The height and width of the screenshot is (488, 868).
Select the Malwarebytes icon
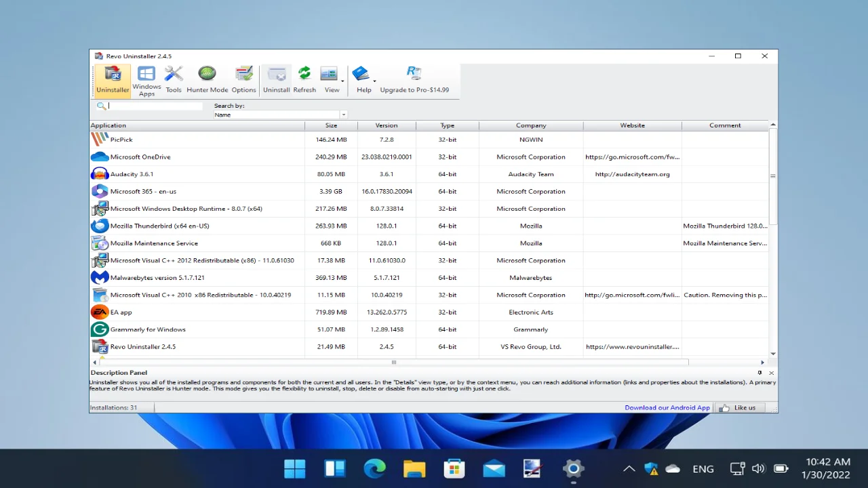tap(100, 277)
